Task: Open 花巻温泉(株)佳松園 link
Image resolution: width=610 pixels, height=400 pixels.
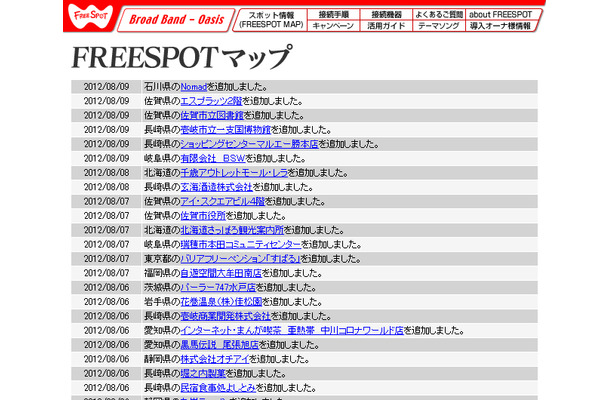Action: (221, 302)
